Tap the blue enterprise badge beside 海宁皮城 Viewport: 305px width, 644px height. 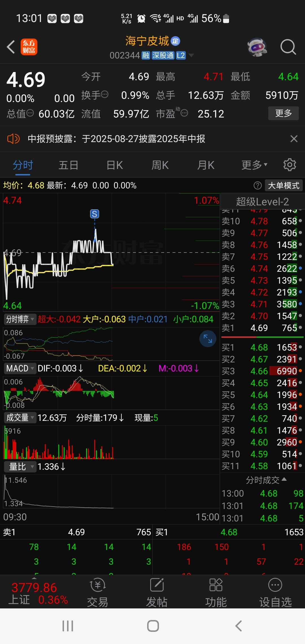click(175, 41)
